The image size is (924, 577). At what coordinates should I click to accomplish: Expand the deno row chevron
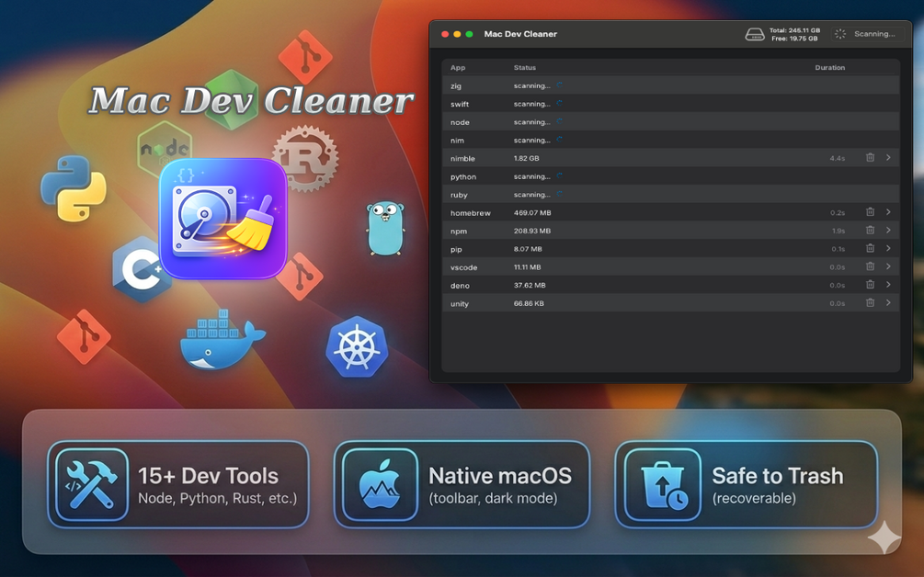888,285
